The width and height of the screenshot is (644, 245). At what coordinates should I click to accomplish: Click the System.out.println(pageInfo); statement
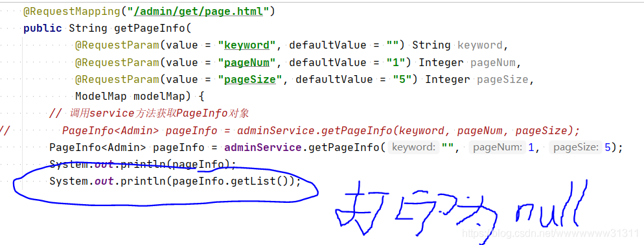[x=143, y=165]
